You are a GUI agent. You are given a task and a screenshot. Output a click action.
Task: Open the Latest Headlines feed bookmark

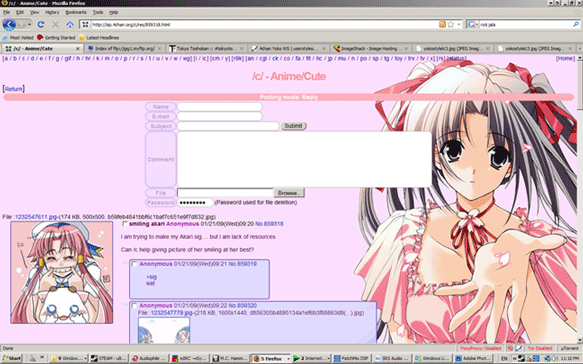pyautogui.click(x=99, y=38)
